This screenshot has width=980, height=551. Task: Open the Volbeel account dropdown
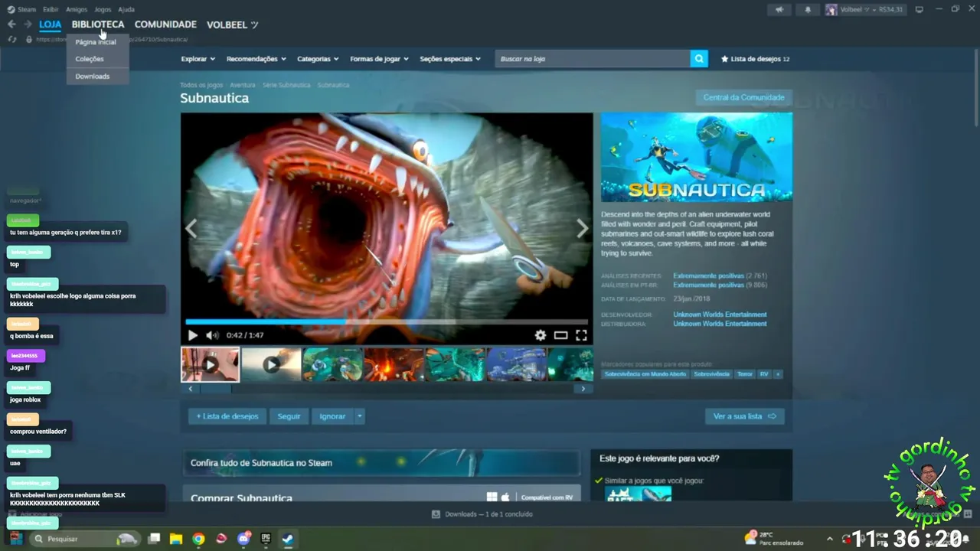pos(864,10)
